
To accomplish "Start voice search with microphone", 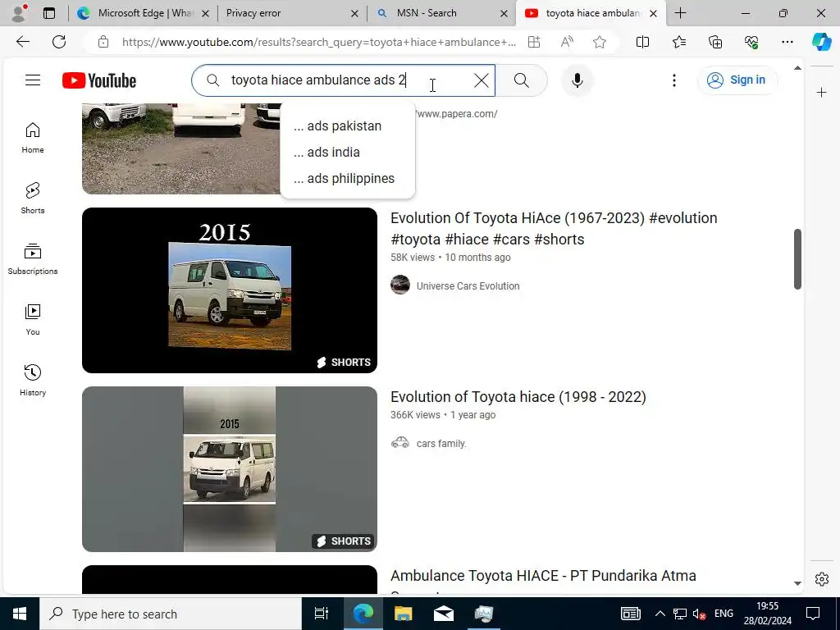I will [x=577, y=80].
